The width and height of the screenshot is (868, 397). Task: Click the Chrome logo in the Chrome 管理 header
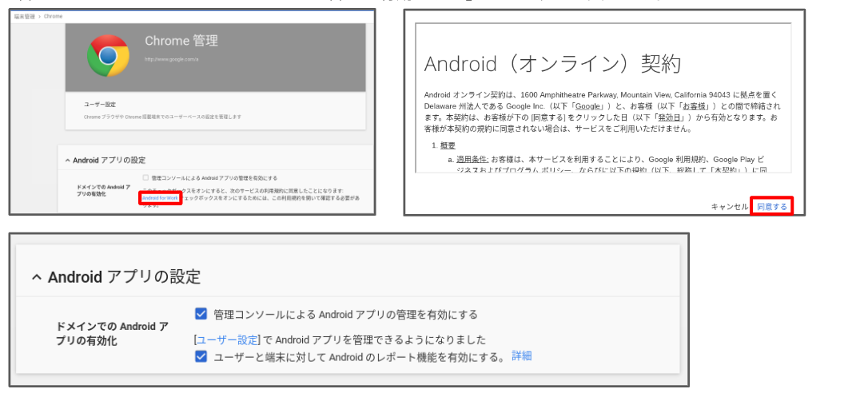pos(108,56)
